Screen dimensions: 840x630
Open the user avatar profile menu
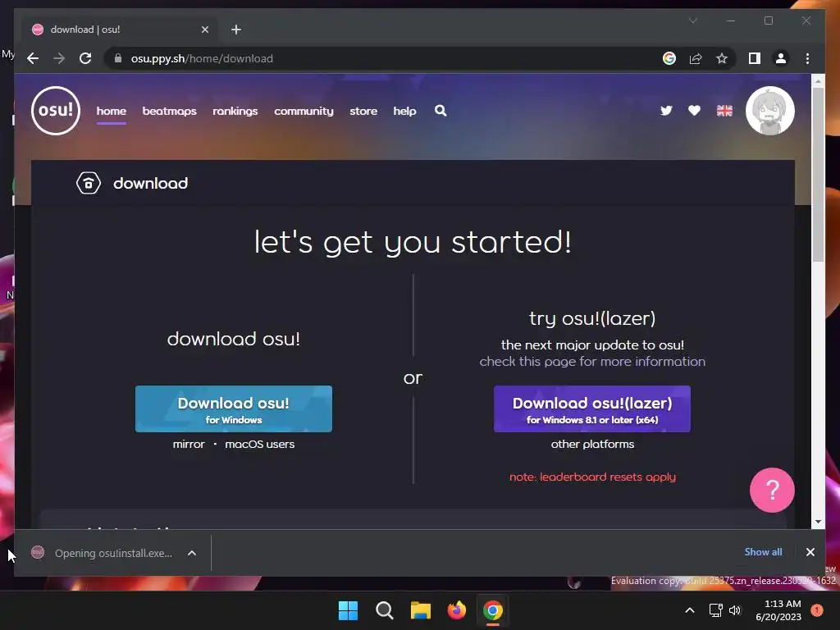click(x=769, y=111)
